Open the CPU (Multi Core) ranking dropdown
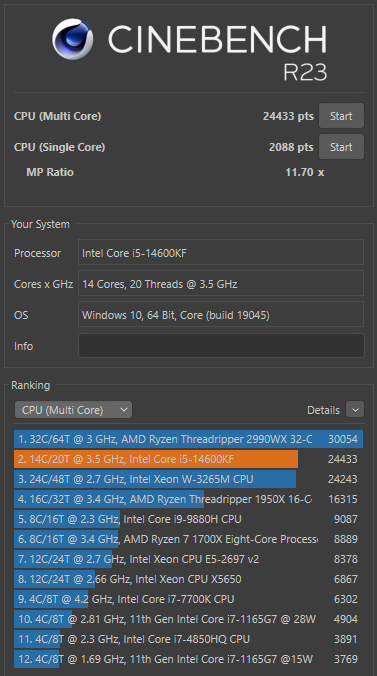This screenshot has width=377, height=676. click(73, 410)
